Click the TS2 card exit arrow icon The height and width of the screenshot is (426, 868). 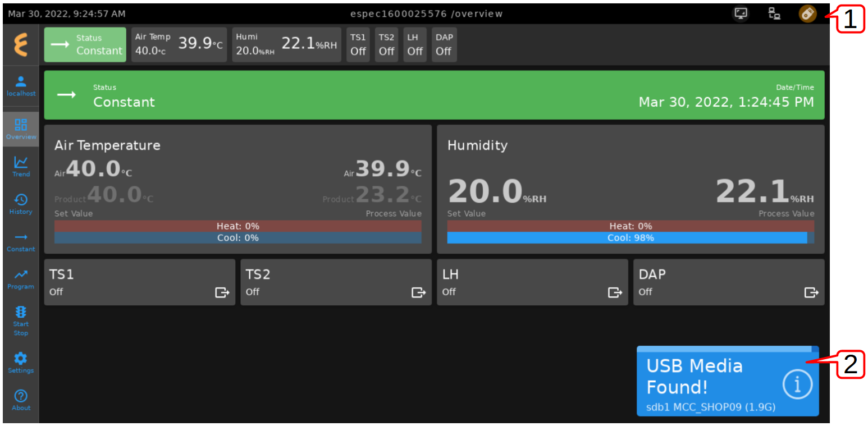coord(419,292)
